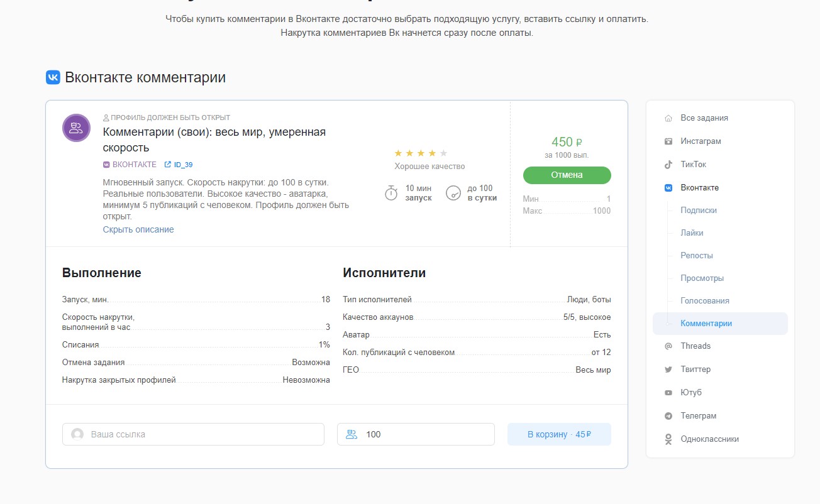
Task: Click the Odnoklassniki icon in sidebar
Action: pos(668,439)
